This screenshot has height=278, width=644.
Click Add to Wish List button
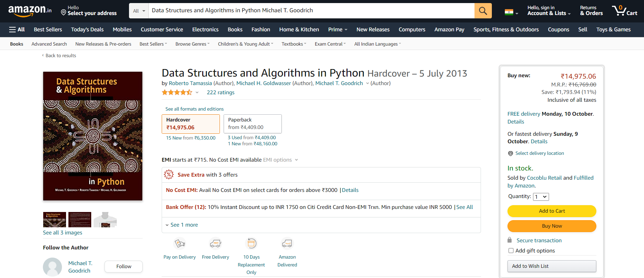tap(552, 266)
